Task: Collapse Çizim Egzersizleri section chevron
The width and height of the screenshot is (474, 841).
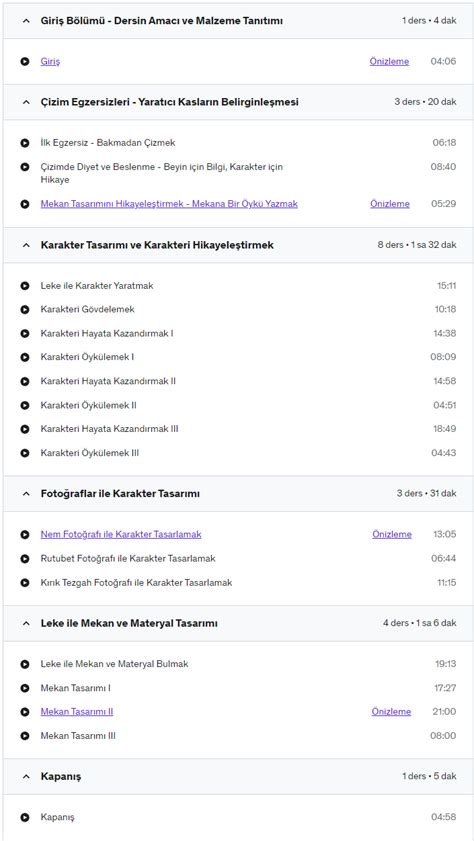Action: (x=26, y=102)
